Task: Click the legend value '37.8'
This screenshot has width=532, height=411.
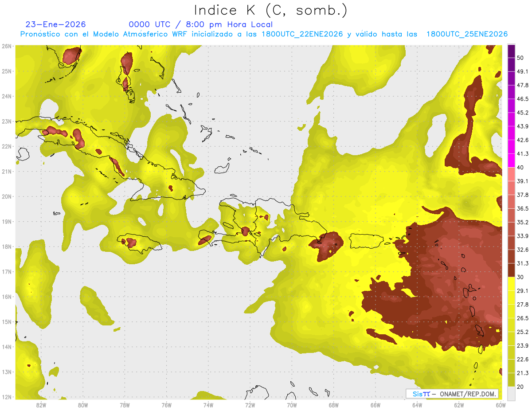Action: pyautogui.click(x=522, y=195)
